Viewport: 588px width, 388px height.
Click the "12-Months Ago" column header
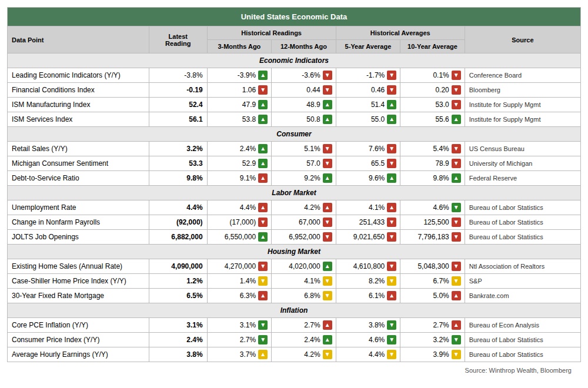click(x=303, y=46)
